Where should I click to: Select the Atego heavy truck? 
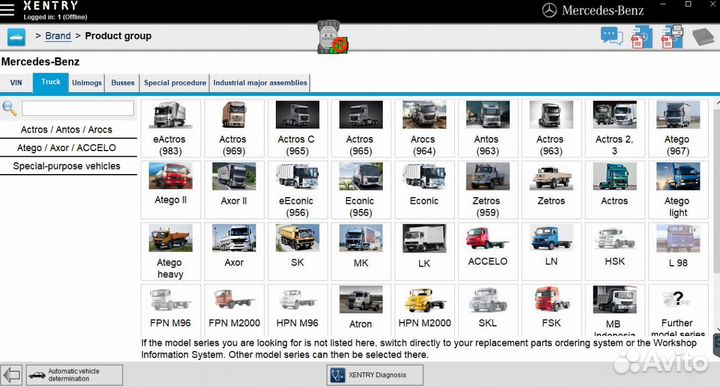coord(170,252)
